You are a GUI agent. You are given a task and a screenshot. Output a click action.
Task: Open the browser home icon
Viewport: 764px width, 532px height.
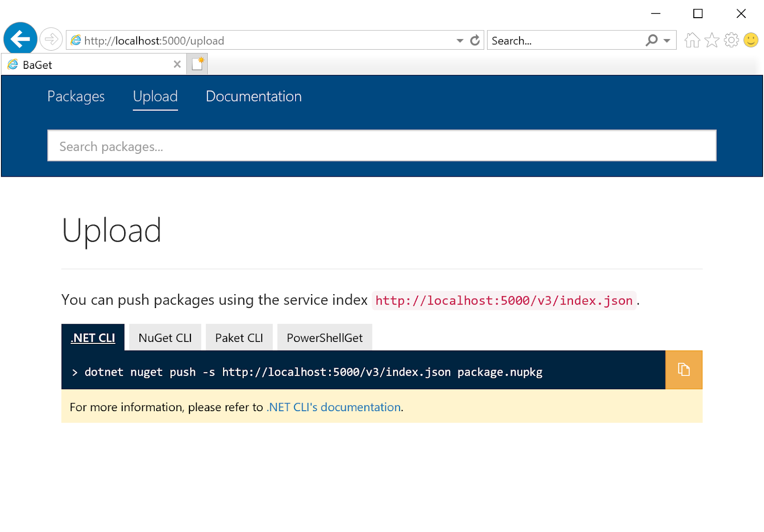click(692, 40)
